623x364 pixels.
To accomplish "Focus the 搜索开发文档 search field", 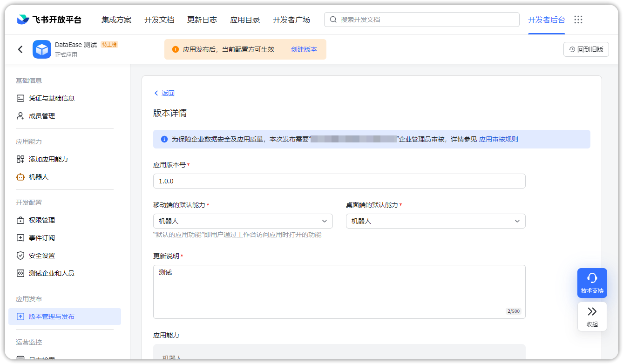I will point(422,20).
